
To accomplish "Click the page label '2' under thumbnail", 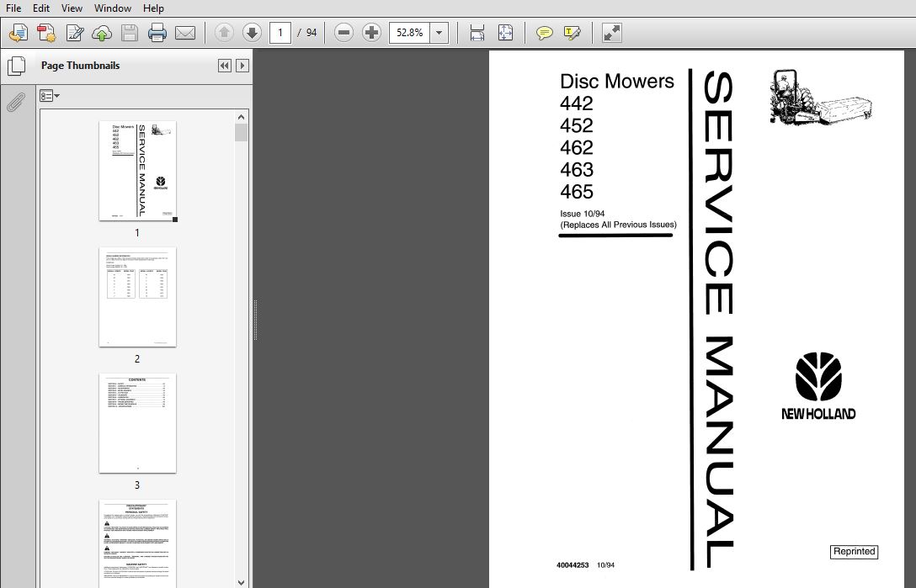I will click(137, 359).
